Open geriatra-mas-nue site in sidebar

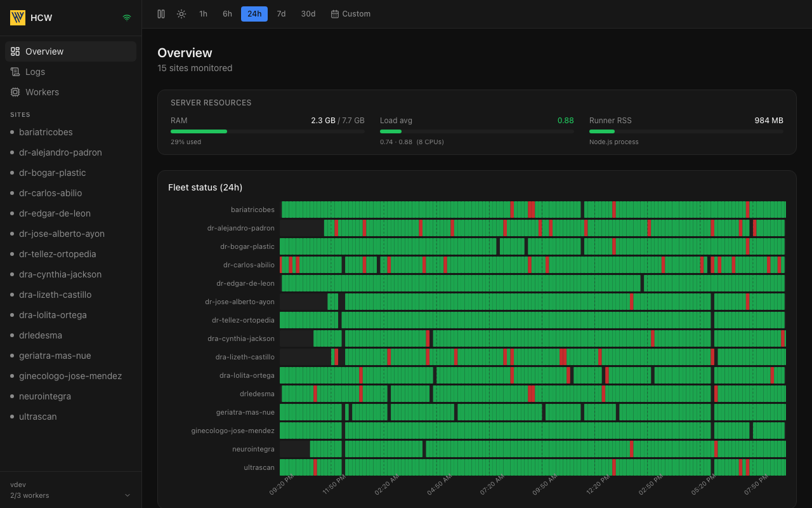(70, 356)
